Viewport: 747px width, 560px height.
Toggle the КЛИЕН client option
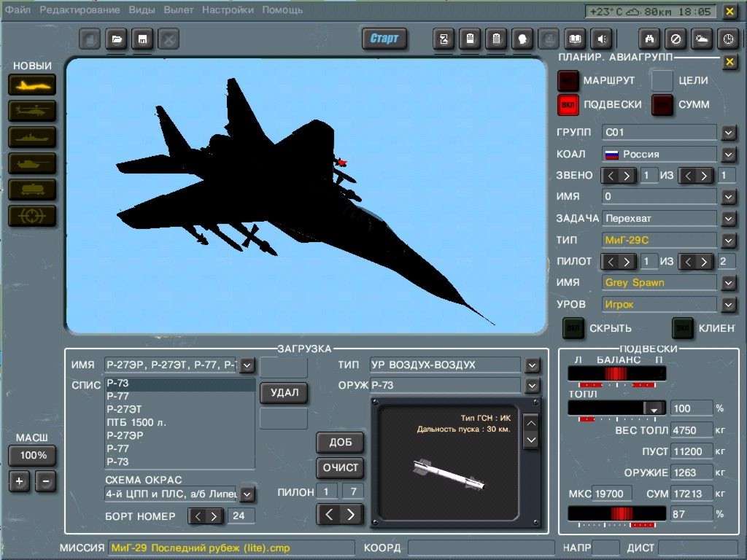pyautogui.click(x=682, y=328)
